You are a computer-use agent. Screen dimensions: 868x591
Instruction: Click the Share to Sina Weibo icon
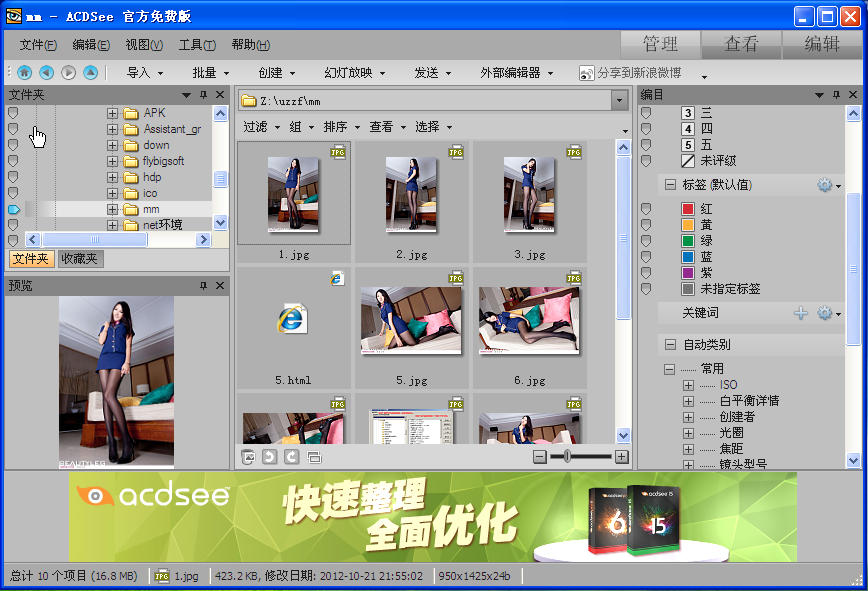click(586, 72)
